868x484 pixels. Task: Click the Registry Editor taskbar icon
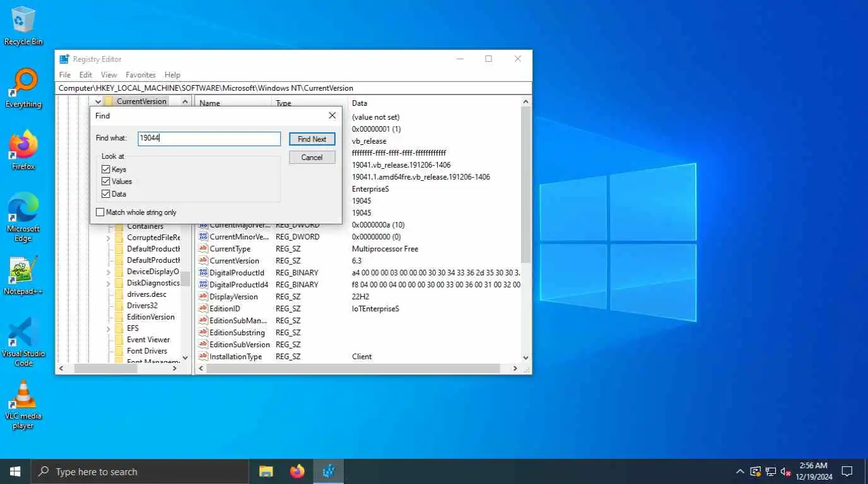point(329,471)
